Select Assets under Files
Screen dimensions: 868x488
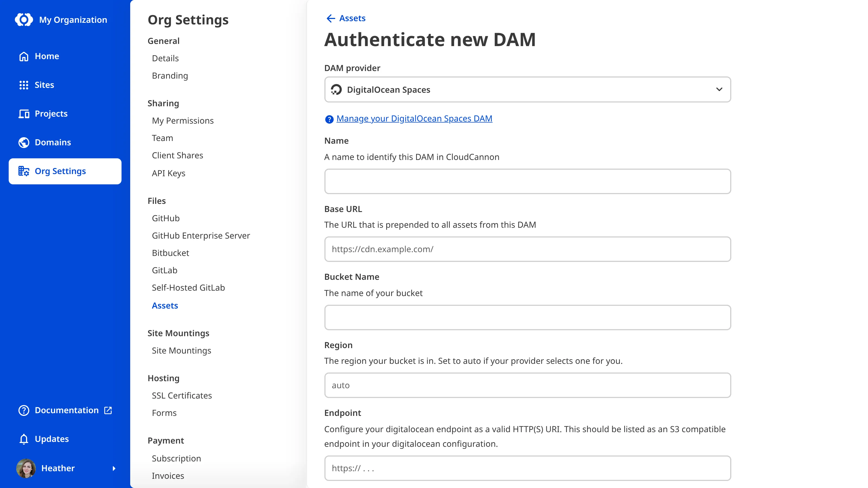coord(165,306)
